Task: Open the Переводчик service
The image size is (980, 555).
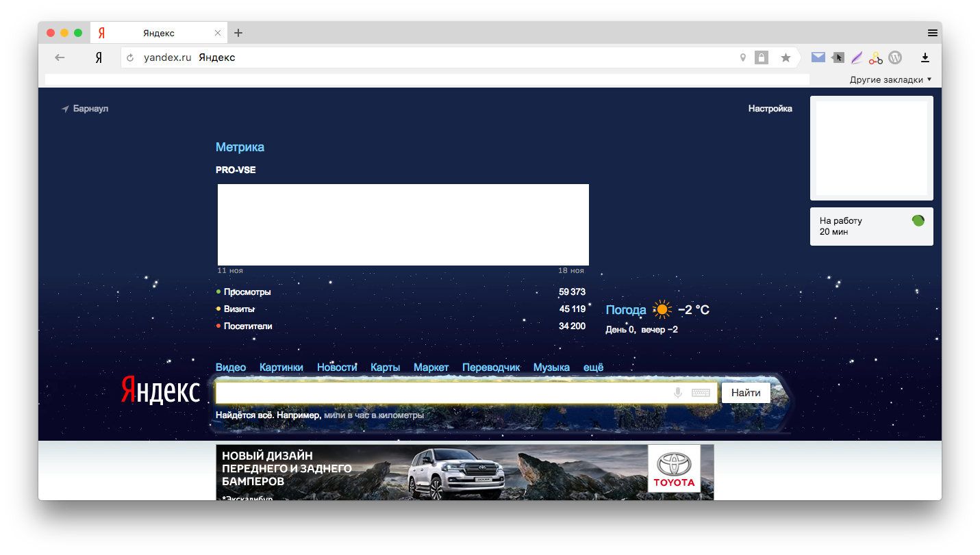Action: tap(491, 367)
